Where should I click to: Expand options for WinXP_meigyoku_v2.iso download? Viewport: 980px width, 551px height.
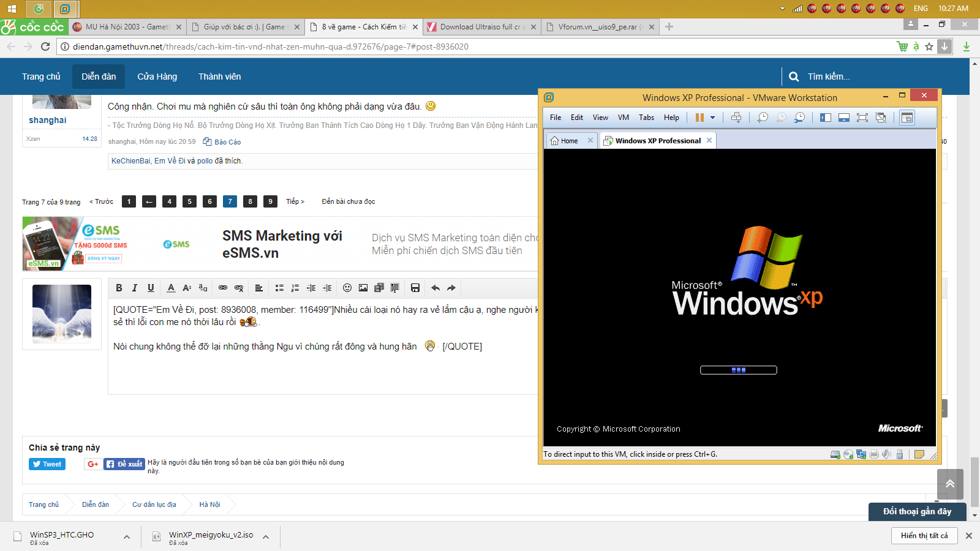(266, 537)
